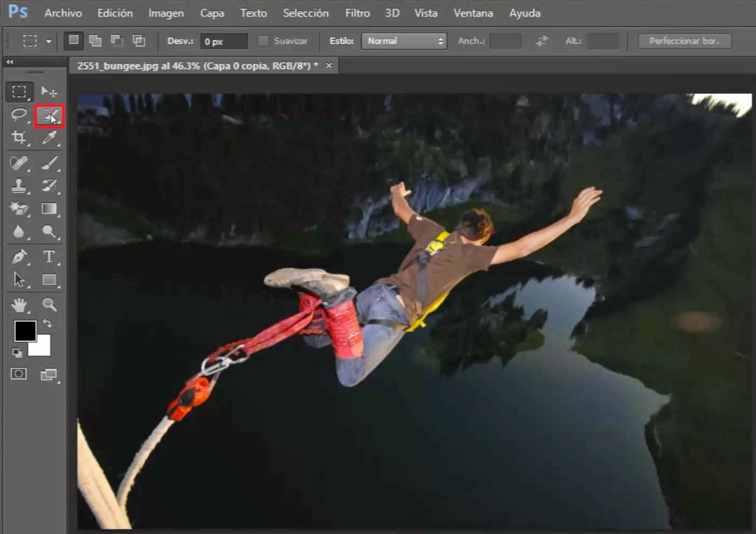Select the Dodge tool
756x534 pixels.
click(49, 232)
